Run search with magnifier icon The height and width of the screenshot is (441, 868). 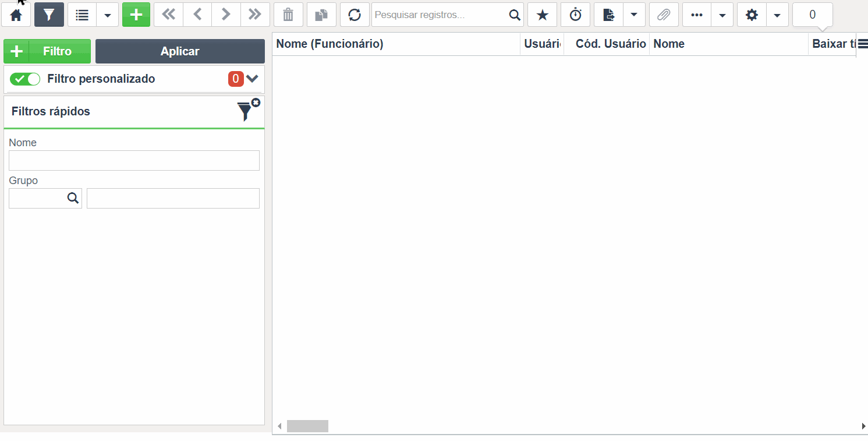(515, 15)
